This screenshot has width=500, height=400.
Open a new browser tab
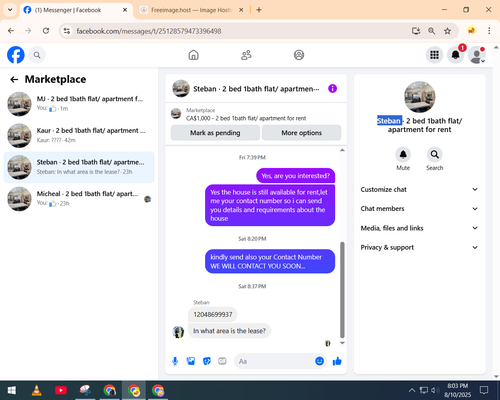pos(259,10)
